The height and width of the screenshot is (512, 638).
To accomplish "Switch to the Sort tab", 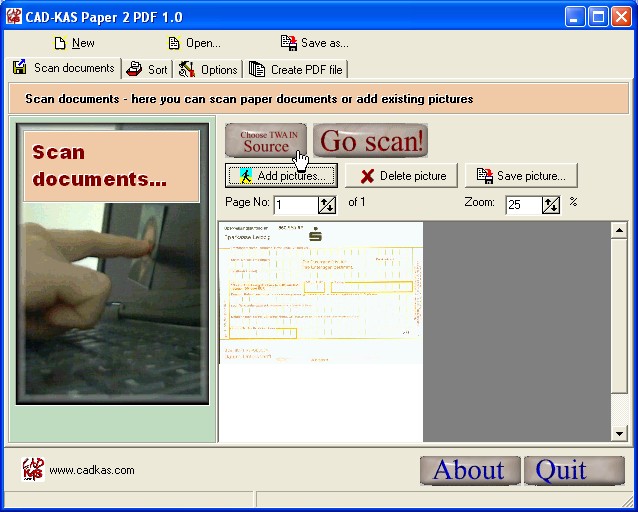I will 147,70.
